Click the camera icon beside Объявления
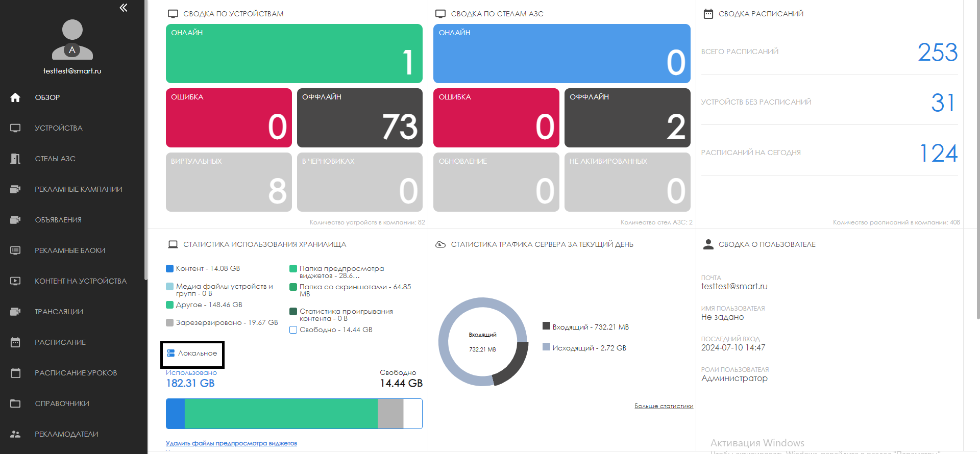Viewport: 980px width, 454px height. 15,220
